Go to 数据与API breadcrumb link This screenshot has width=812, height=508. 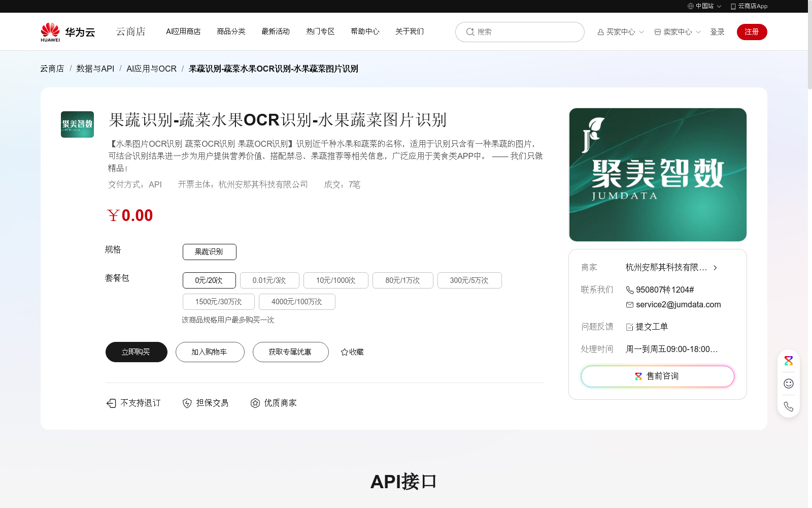click(x=95, y=69)
